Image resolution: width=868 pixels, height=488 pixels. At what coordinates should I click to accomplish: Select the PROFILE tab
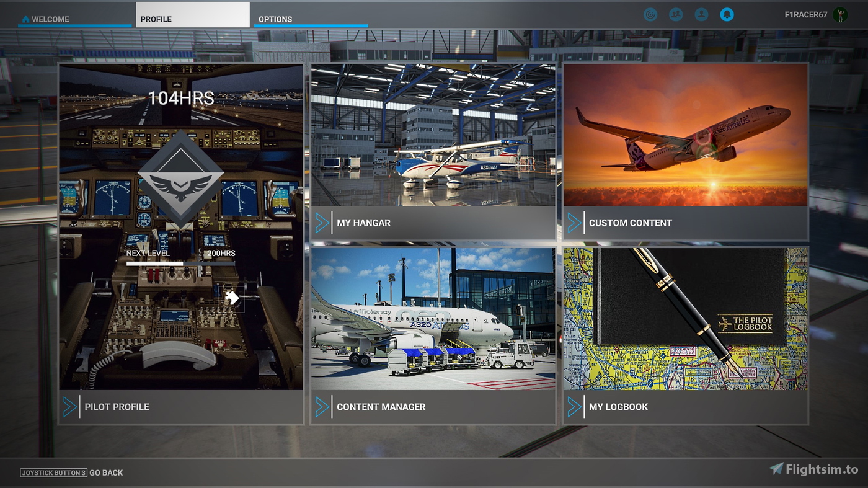tap(157, 19)
